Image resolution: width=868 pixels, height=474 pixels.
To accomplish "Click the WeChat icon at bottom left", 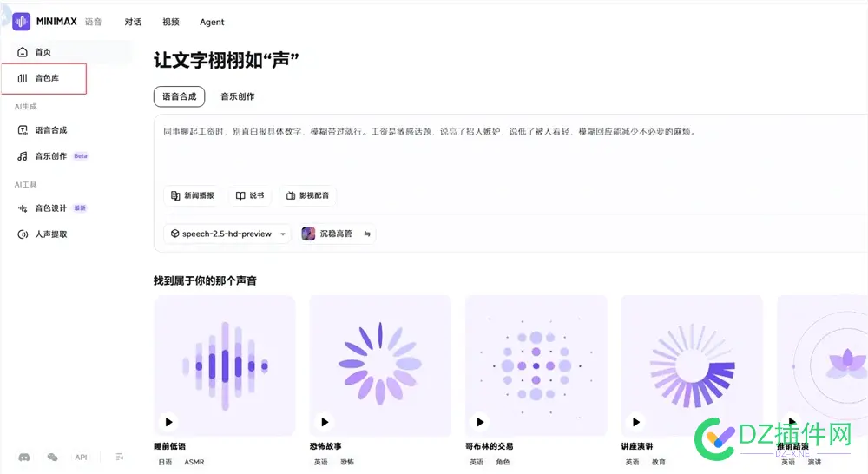I will (53, 458).
